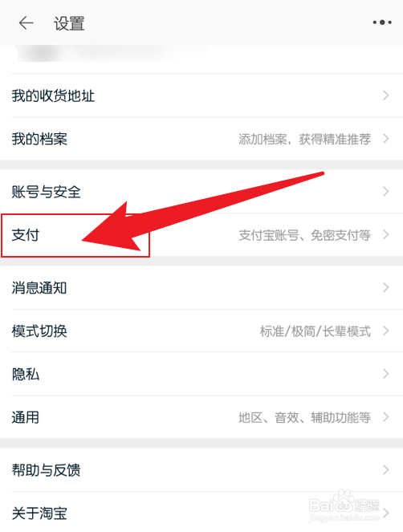The height and width of the screenshot is (532, 403).
Task: Open the three-dot more options menu
Action: (x=382, y=22)
